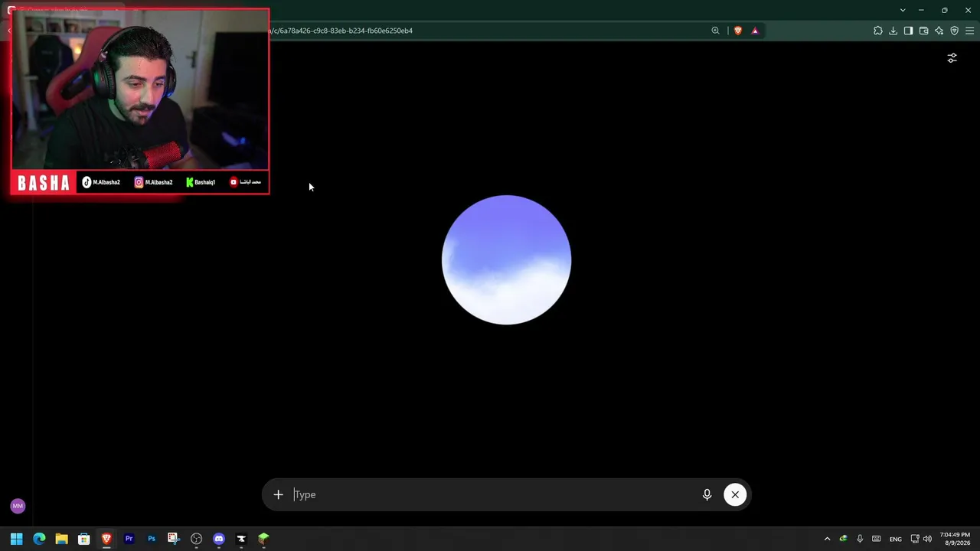Open the browser Extensions puzzle icon
The width and height of the screenshot is (980, 551).
pyautogui.click(x=877, y=31)
